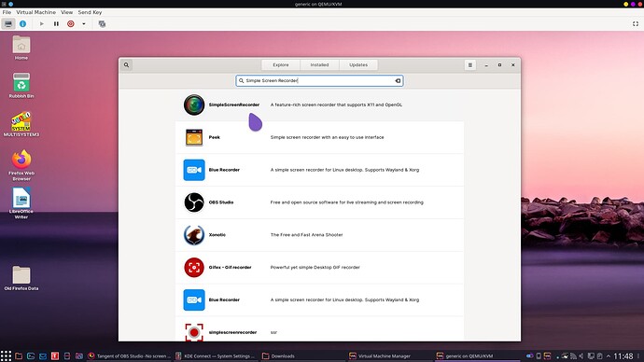Switch to Tangent of OBS Studio taskbar window
This screenshot has height=362, width=644.
pos(129,355)
